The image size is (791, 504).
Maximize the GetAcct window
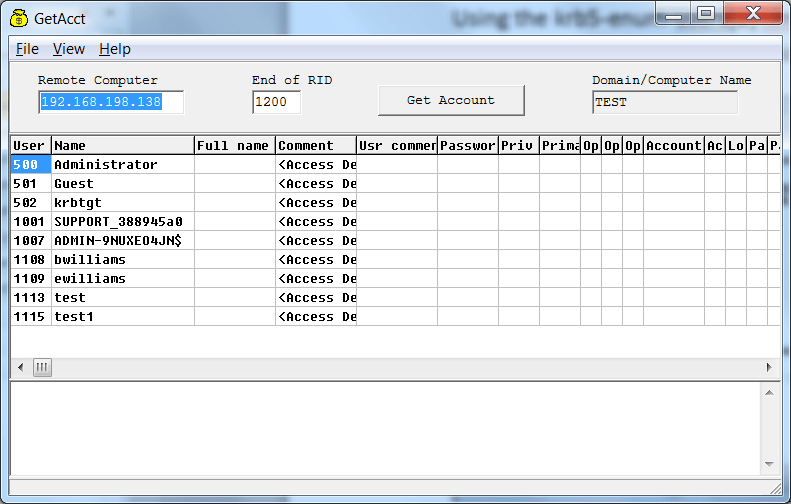point(707,14)
